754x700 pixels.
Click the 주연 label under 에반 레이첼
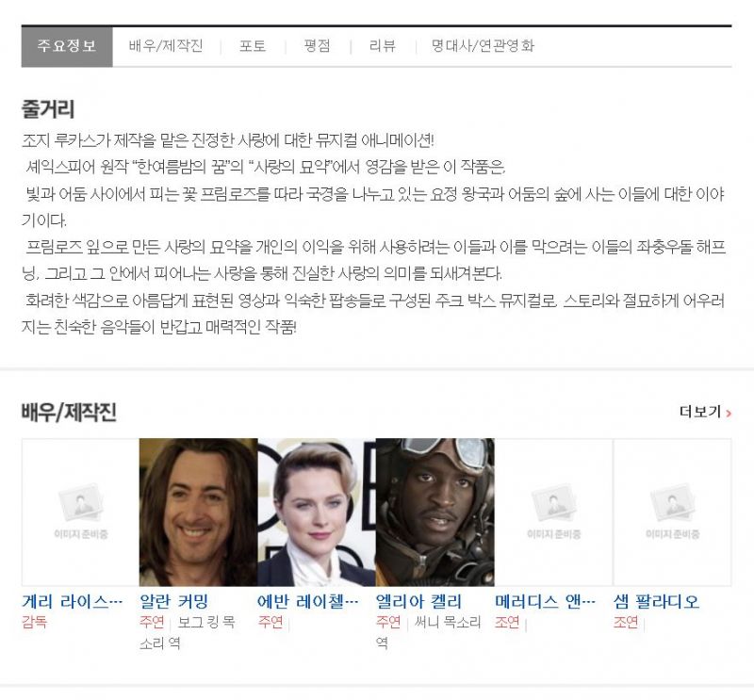coord(270,622)
